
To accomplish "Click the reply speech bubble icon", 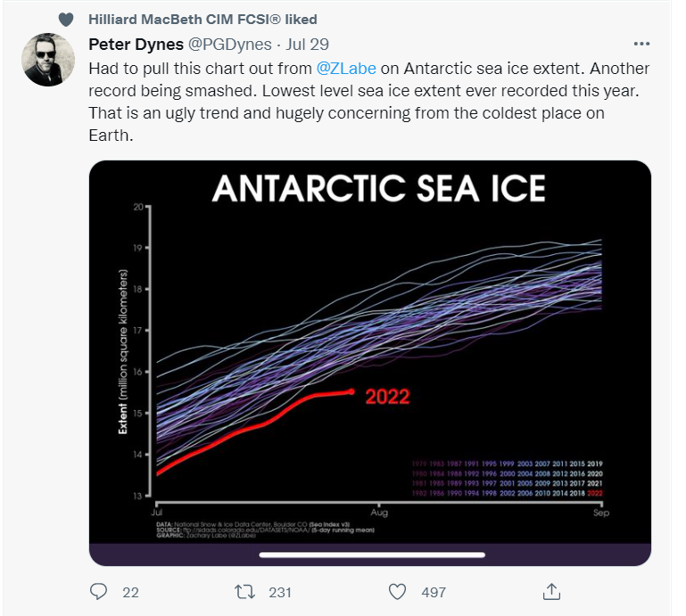I will (x=98, y=592).
